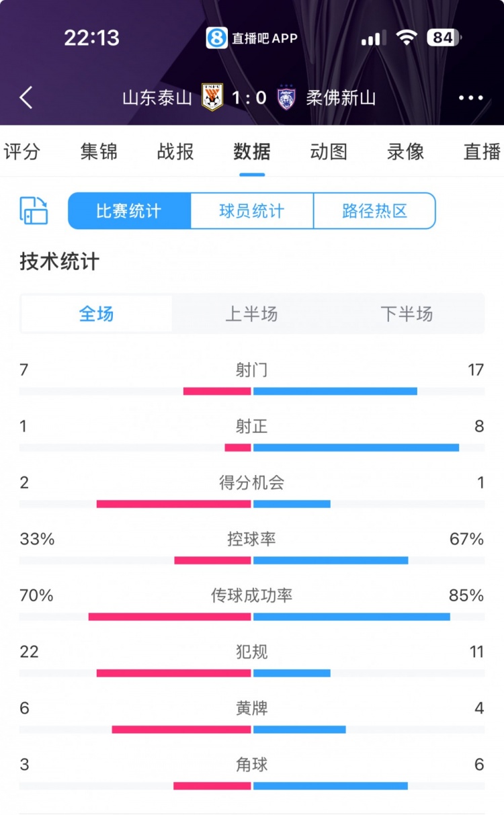Open the 战报 match report tab
The height and width of the screenshot is (815, 504).
(175, 152)
